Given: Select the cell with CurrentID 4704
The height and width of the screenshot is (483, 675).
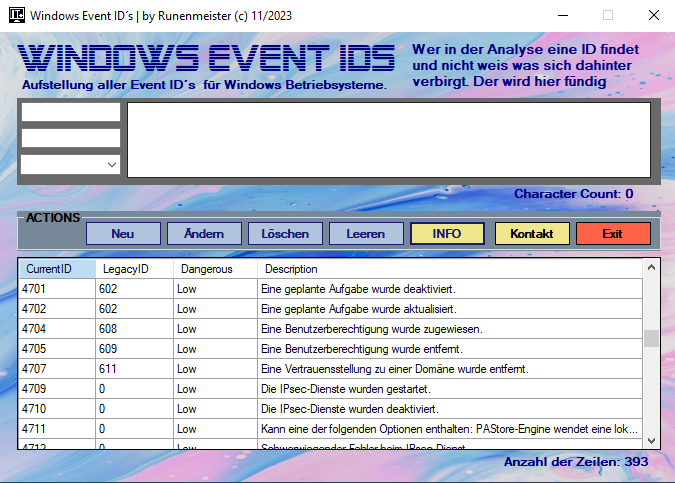Looking at the screenshot, I should pos(57,329).
